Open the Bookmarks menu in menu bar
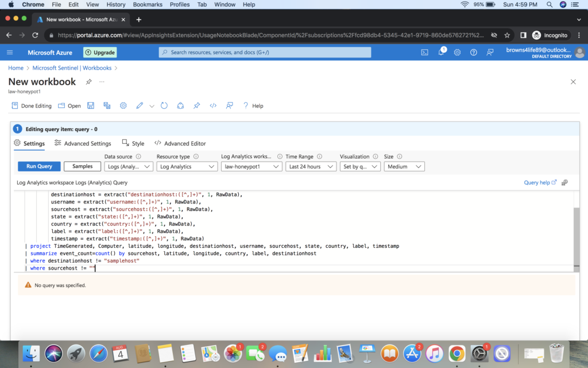The width and height of the screenshot is (588, 368). [x=148, y=5]
